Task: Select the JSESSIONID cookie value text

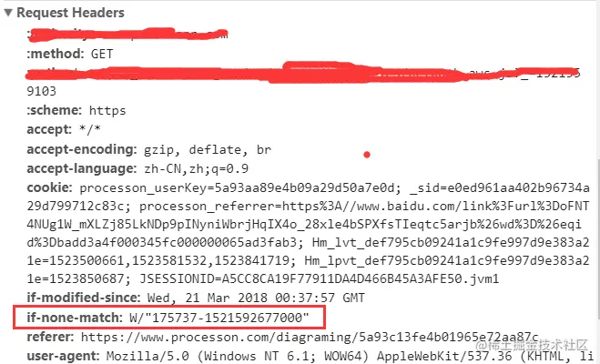Action: [320, 278]
